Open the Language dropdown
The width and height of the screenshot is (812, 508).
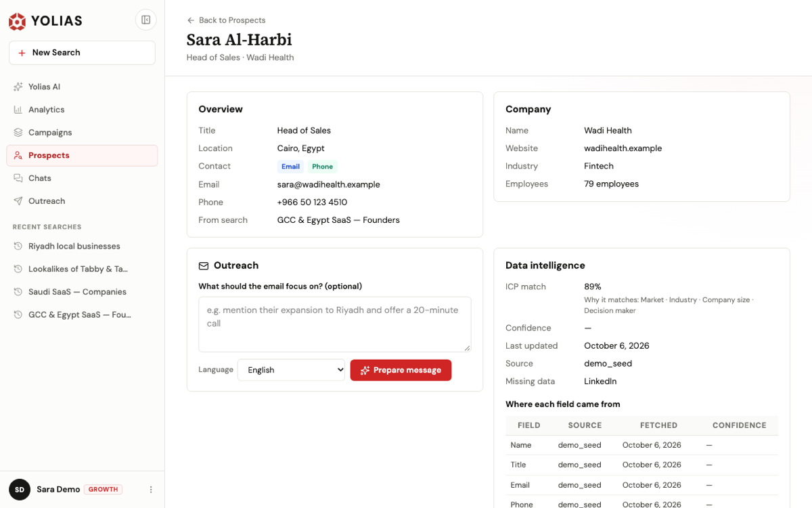[x=291, y=370]
